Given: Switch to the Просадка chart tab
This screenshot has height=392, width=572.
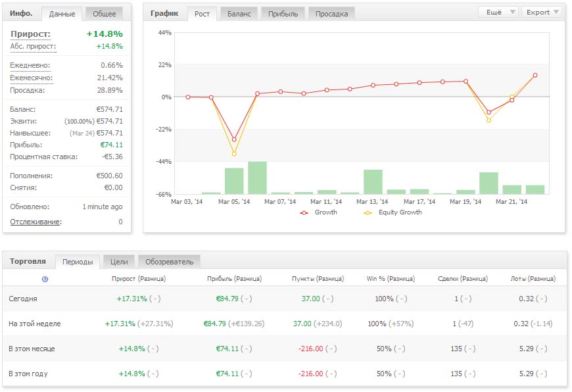Looking at the screenshot, I should tap(332, 14).
